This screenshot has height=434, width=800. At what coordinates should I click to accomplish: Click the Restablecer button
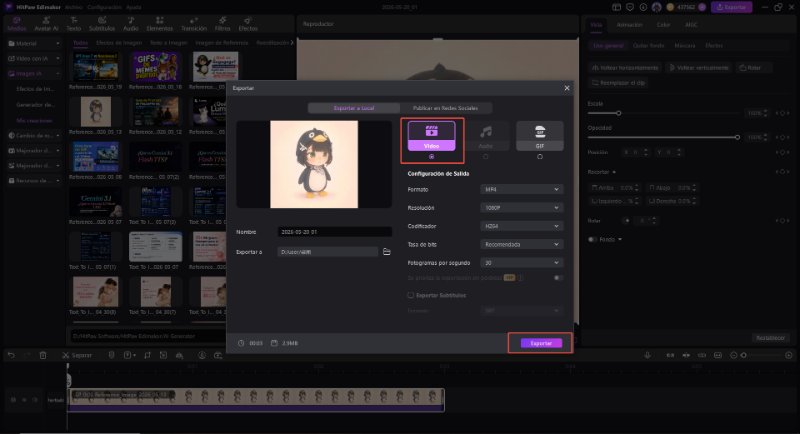tap(770, 338)
